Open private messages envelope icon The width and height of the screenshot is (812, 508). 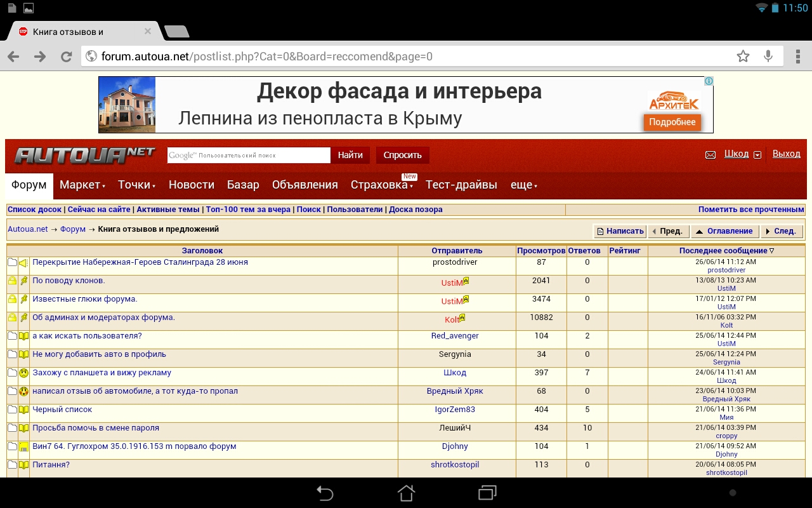click(x=710, y=155)
